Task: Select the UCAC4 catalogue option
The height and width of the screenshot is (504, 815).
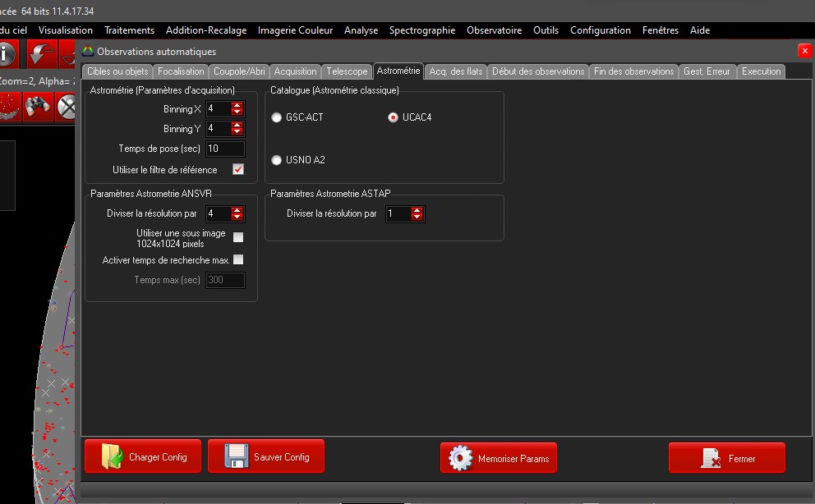Action: coord(393,117)
